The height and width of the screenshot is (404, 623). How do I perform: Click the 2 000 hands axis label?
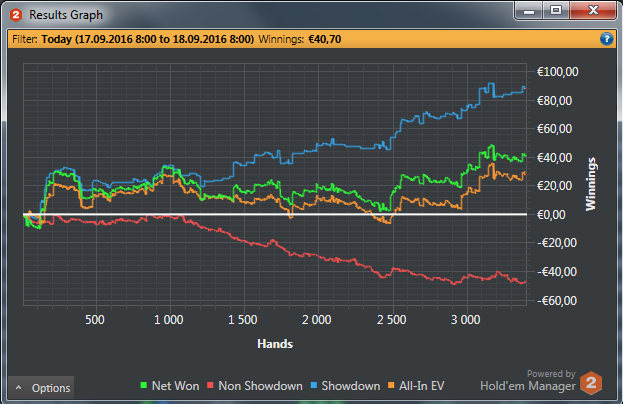click(317, 320)
